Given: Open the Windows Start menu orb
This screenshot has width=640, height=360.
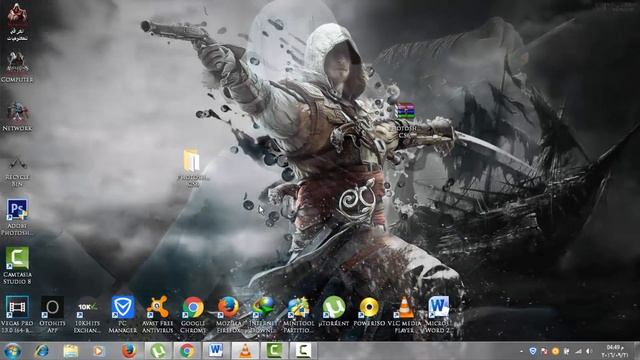Looking at the screenshot, I should tap(12, 351).
